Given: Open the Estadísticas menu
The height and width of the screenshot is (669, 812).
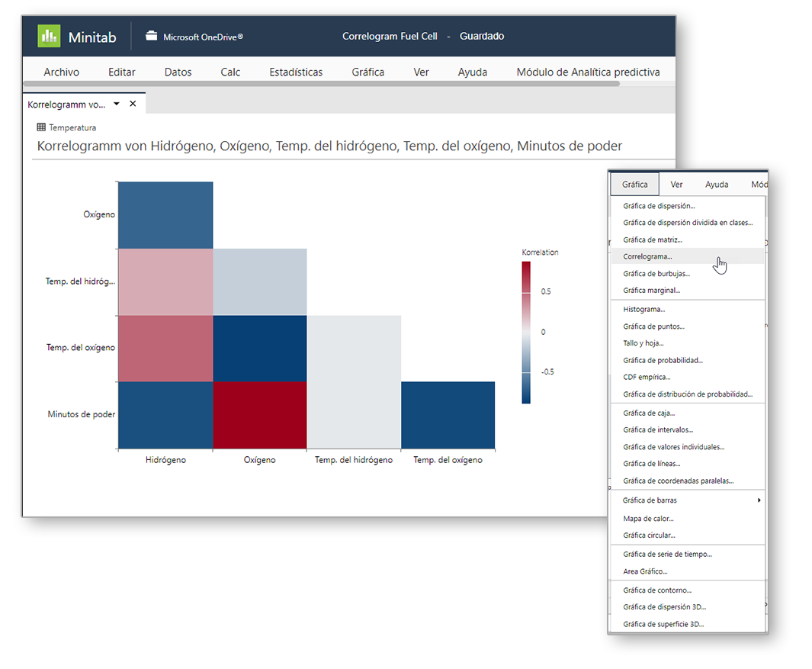Looking at the screenshot, I should [x=296, y=72].
